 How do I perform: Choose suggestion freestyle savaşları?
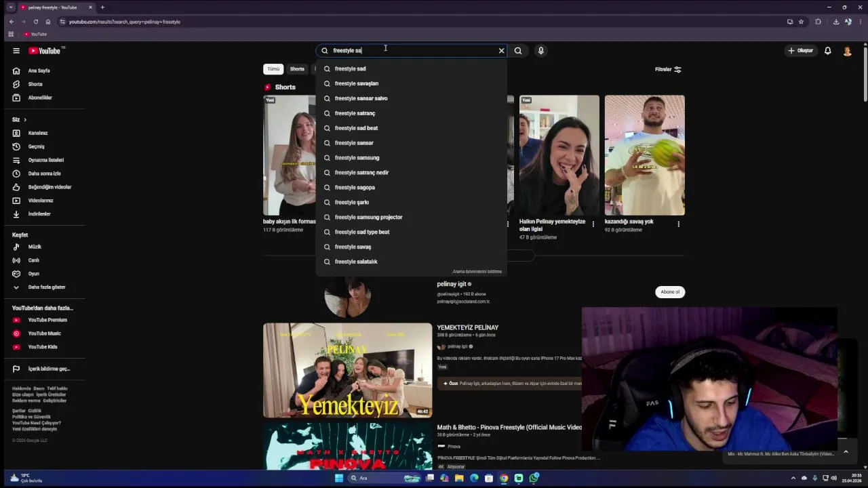click(x=411, y=83)
